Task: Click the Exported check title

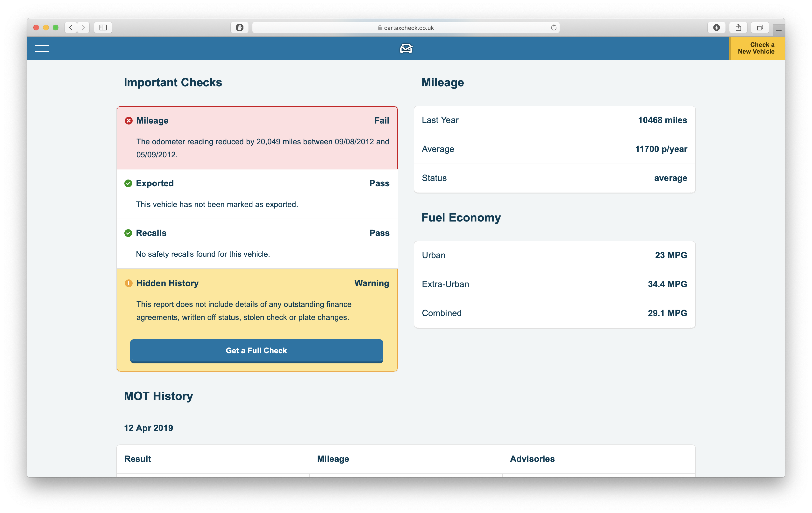Action: (155, 183)
